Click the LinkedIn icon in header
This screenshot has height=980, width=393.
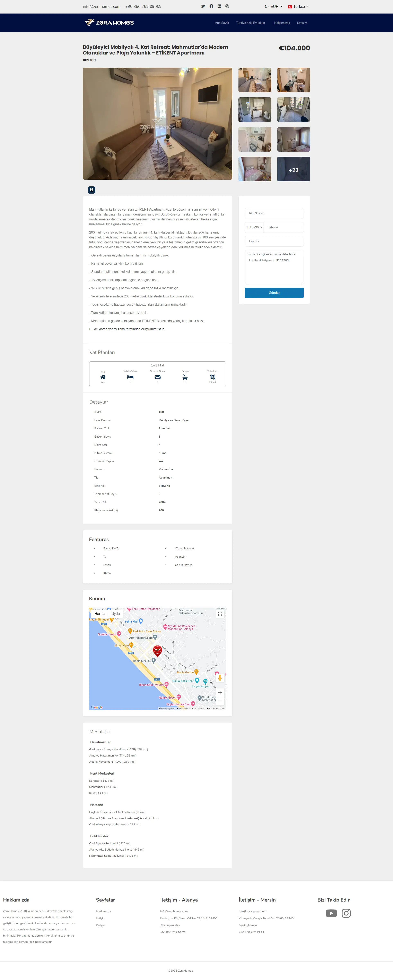[219, 6]
